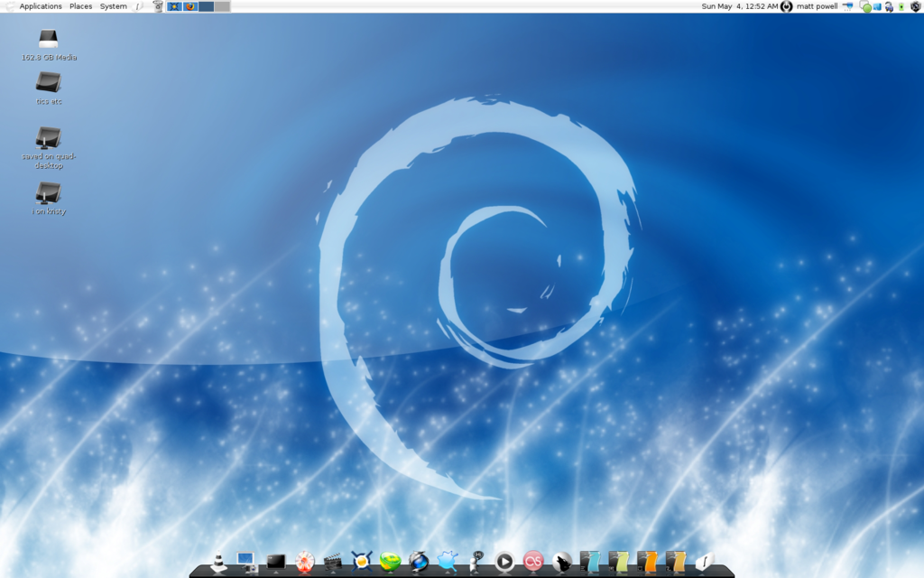Launch the blue X with orange center dock icon

tap(362, 561)
